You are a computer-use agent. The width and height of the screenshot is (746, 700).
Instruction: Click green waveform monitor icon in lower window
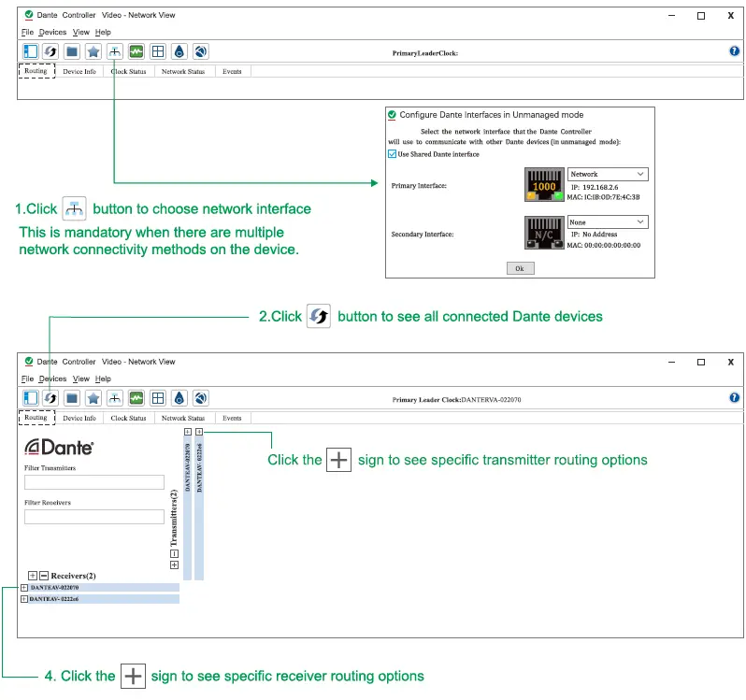[x=136, y=398]
